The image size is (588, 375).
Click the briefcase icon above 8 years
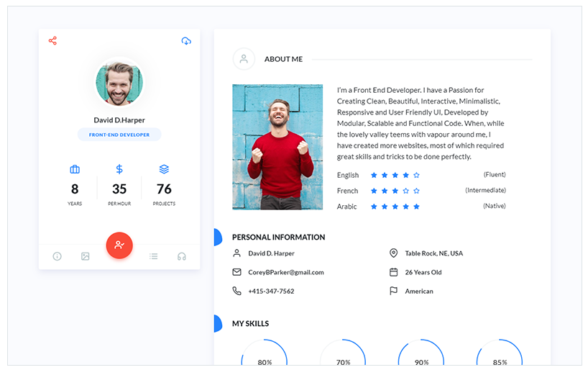pos(75,169)
